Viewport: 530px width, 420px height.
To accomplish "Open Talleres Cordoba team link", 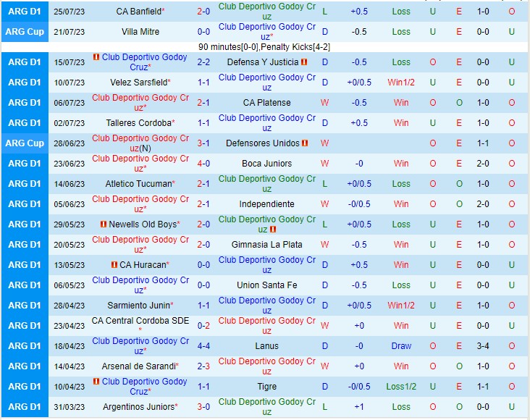I will click(x=138, y=123).
